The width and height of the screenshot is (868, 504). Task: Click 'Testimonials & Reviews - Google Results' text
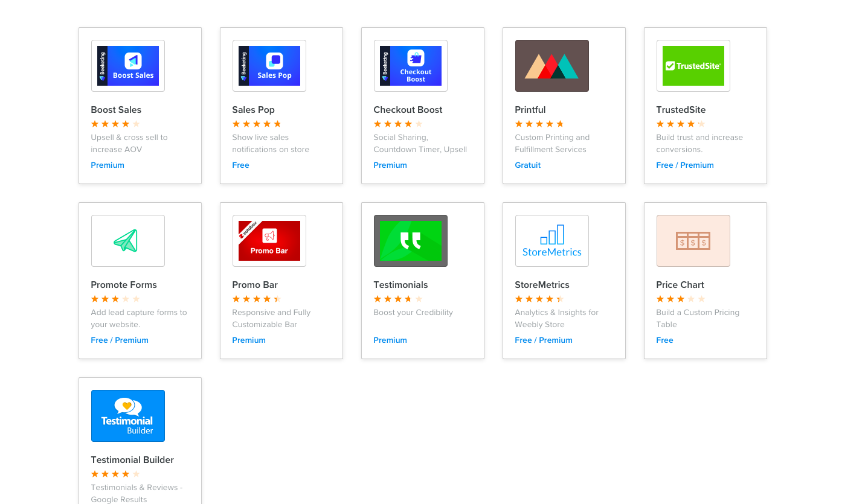point(137,494)
